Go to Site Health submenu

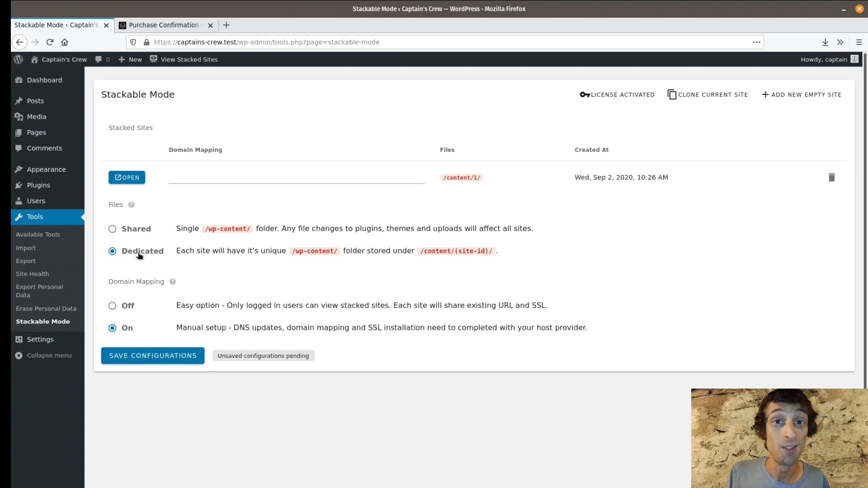pos(33,274)
